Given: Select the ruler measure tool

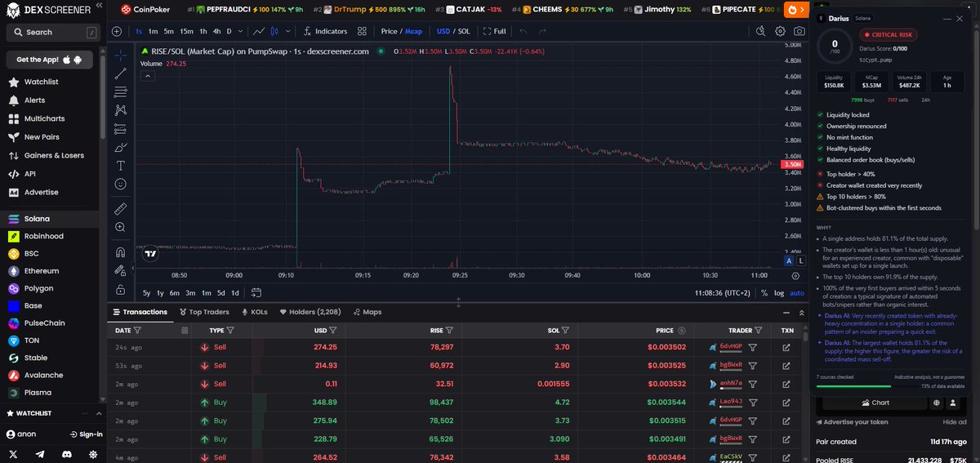Looking at the screenshot, I should [x=120, y=208].
